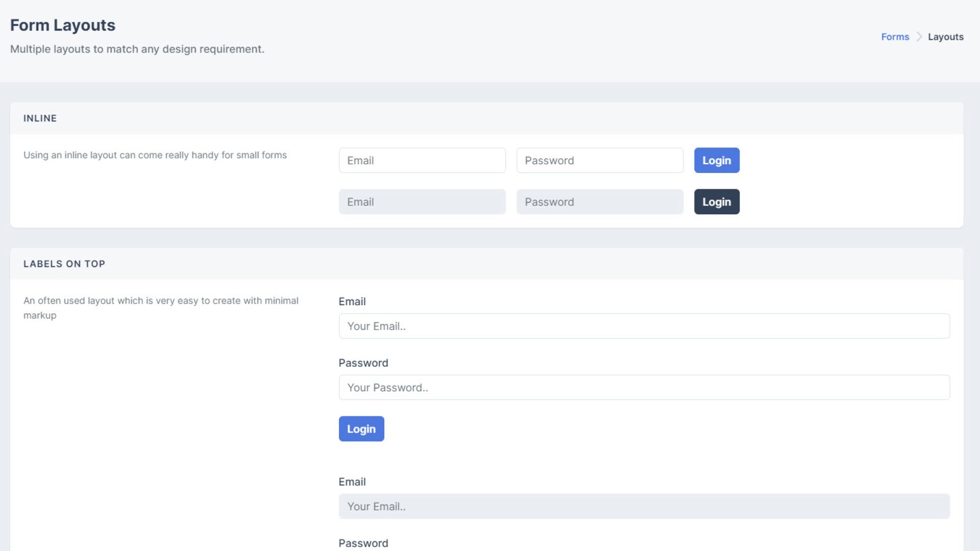Viewport: 980px width, 551px height.
Task: Click the Password label above 'Your Password..'
Action: (363, 363)
